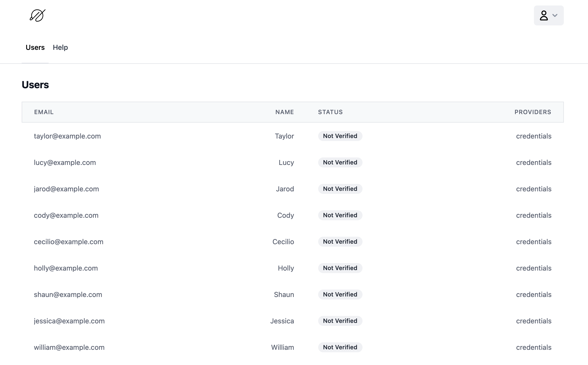Click the NAME column header
This screenshot has width=588, height=365.
coord(285,112)
